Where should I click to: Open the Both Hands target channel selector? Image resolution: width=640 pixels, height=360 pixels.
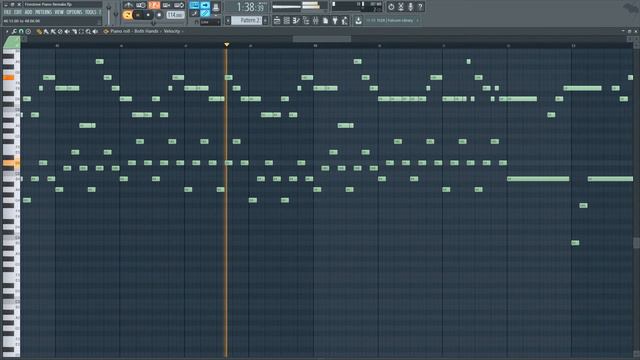click(146, 31)
